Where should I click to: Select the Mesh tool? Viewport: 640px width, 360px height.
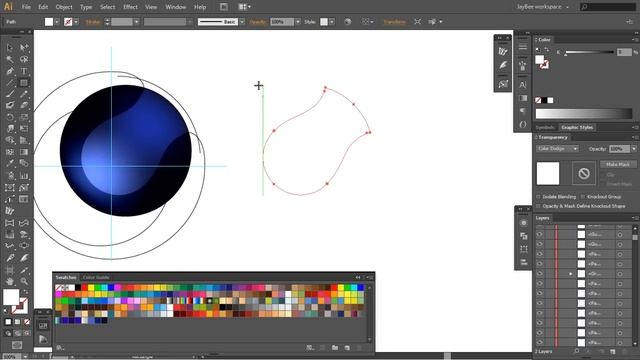tap(10, 152)
